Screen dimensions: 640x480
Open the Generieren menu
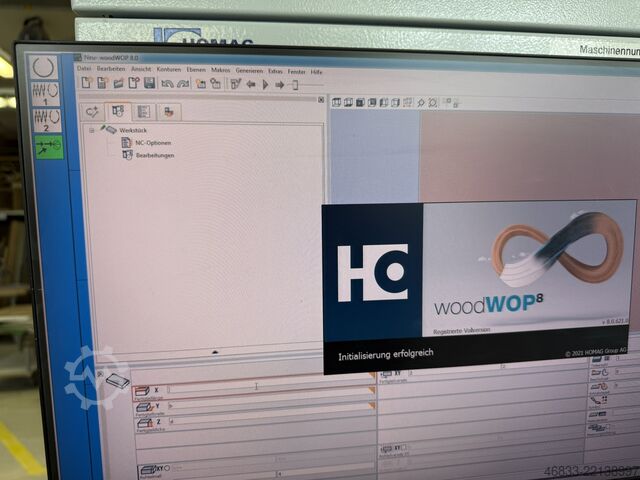pos(249,71)
